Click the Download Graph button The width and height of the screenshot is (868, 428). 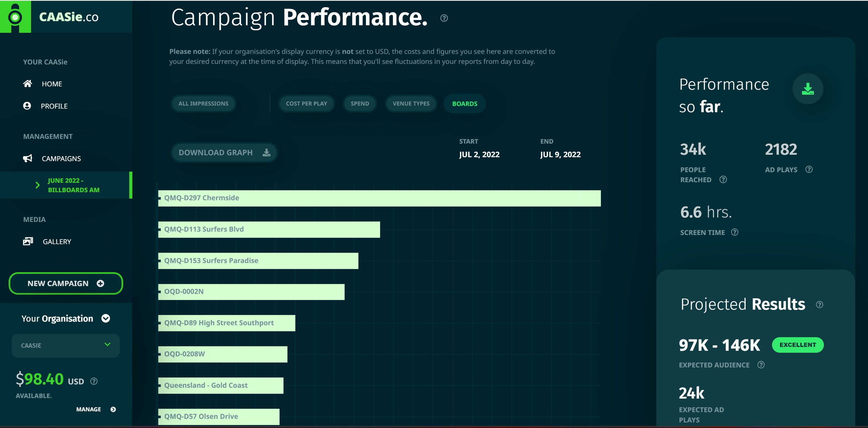[x=224, y=152]
